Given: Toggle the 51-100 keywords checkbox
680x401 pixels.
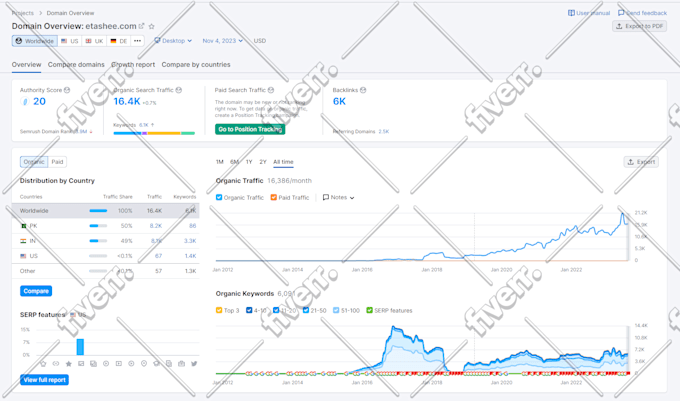Looking at the screenshot, I should [x=336, y=310].
